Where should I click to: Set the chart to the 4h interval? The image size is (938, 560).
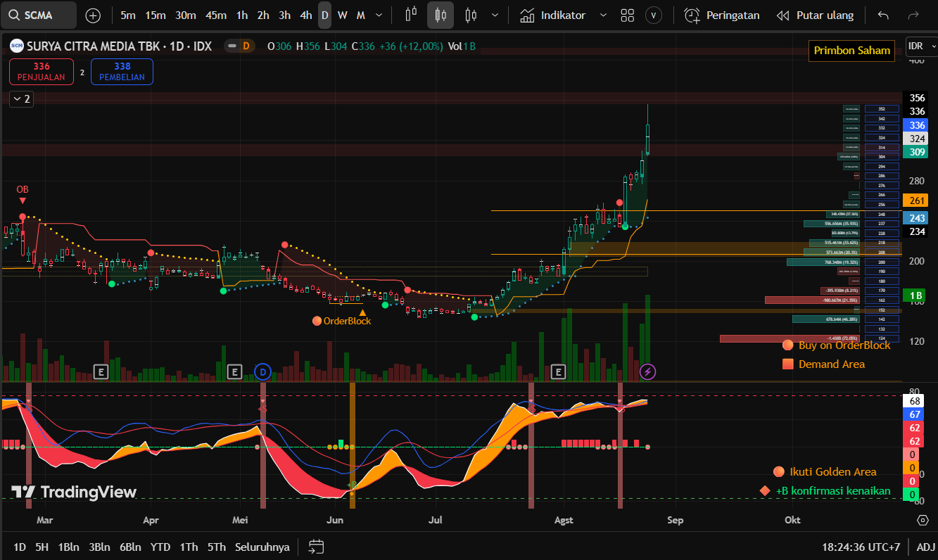pos(305,15)
